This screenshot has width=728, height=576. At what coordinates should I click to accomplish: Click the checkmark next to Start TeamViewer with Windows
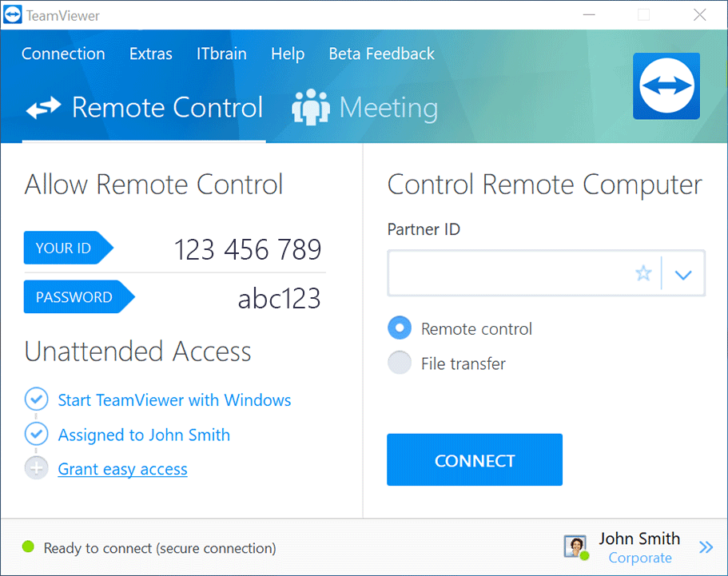36,399
